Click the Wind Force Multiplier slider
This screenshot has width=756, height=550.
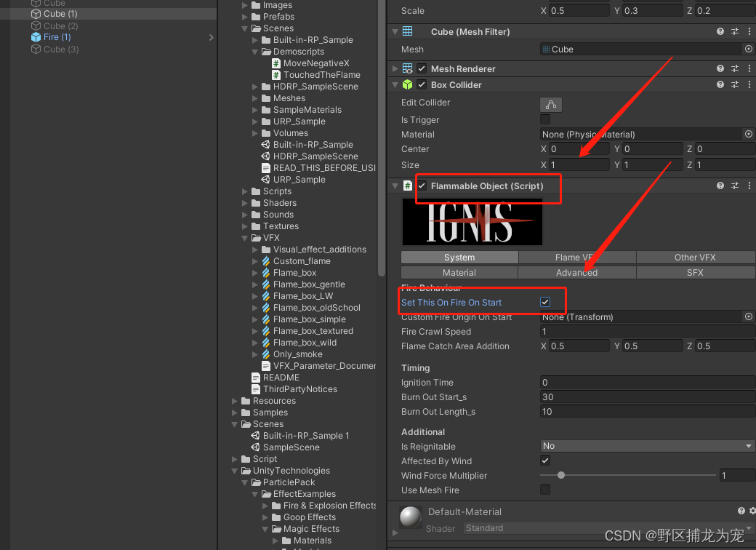560,475
